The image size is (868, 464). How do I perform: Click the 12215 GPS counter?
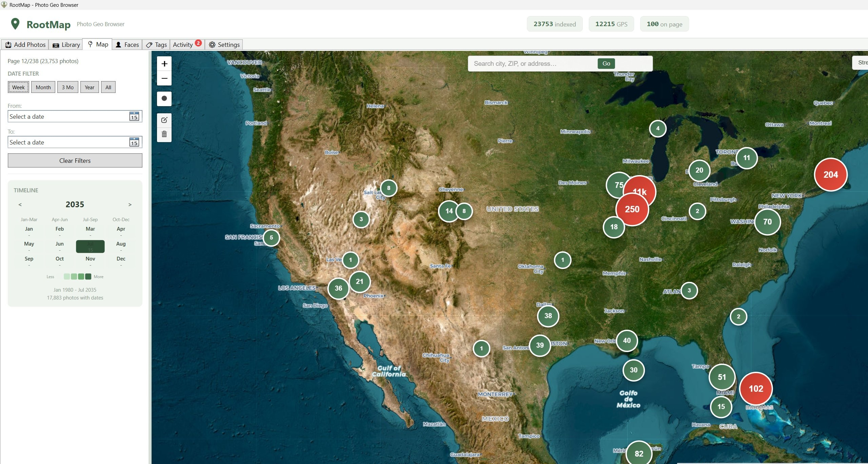coord(611,24)
